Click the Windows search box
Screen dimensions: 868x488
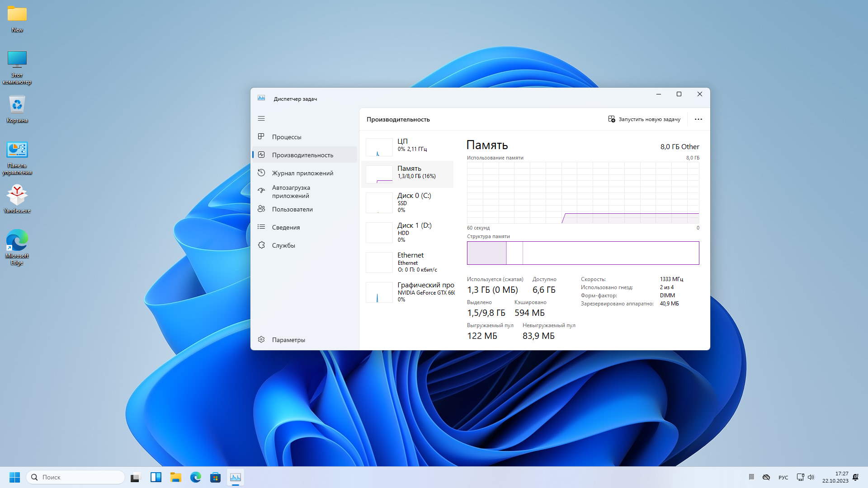pyautogui.click(x=76, y=477)
